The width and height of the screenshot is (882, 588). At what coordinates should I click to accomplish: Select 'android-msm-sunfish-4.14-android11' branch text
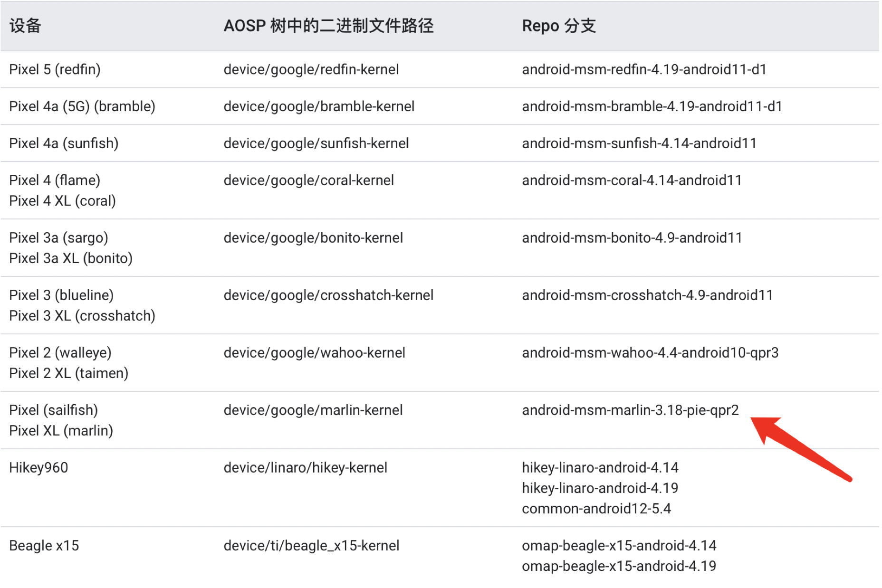639,144
